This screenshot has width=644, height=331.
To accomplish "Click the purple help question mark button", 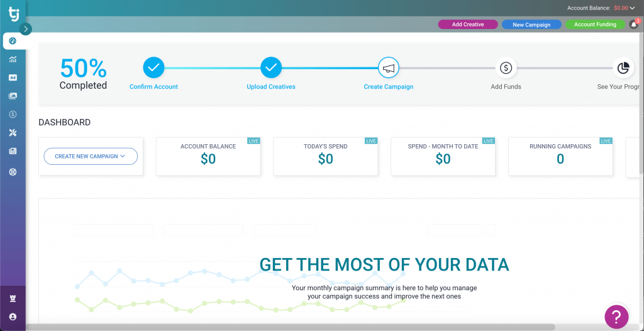I will [616, 317].
